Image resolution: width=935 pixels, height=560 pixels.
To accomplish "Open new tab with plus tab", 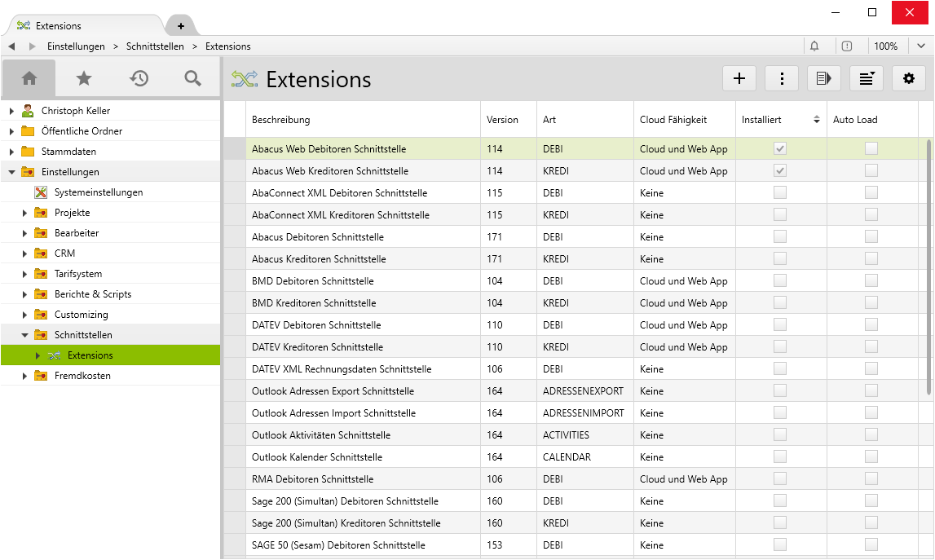I will (x=181, y=26).
